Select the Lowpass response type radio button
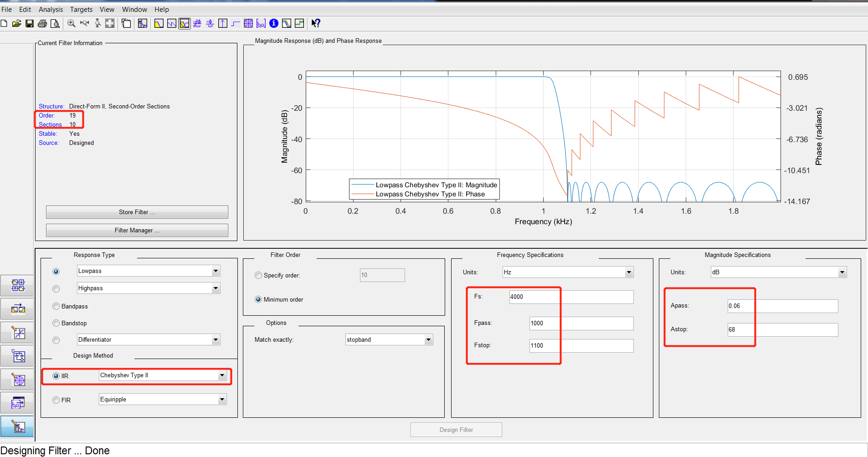The height and width of the screenshot is (457, 868). pos(56,272)
